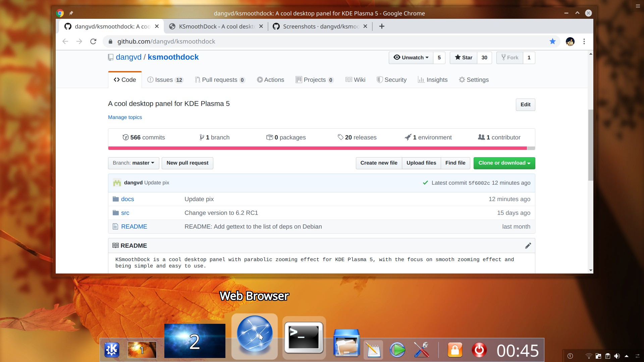Screen dimensions: 644x362
Task: Switch to virtual desktop 2 thumbnail
Action: pyautogui.click(x=195, y=341)
